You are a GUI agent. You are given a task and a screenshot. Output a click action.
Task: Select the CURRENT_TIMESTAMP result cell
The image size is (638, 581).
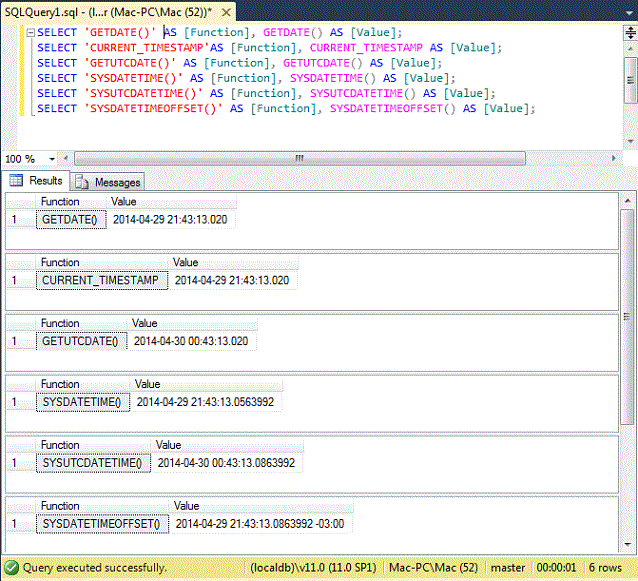[102, 280]
